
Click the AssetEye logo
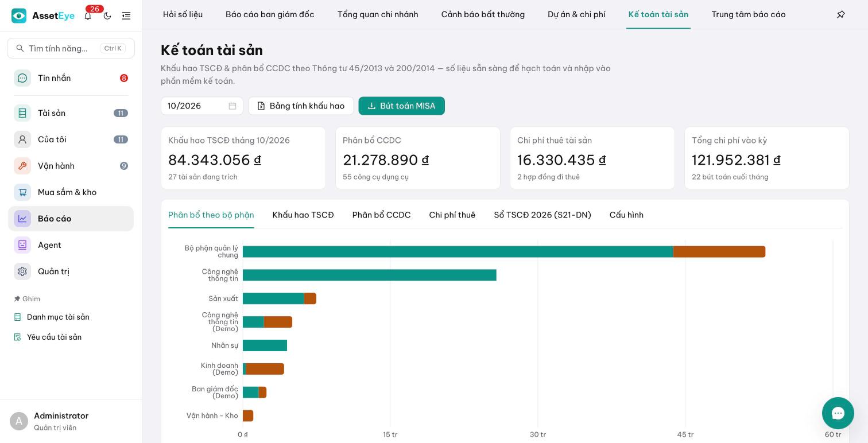coord(43,15)
